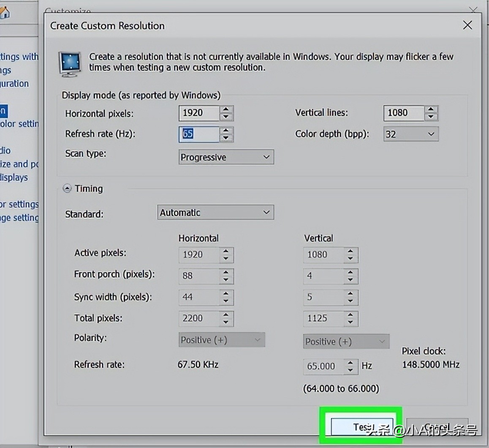The height and width of the screenshot is (448, 489).
Task: Open the 'ize and po' sidebar link
Action: click(19, 164)
